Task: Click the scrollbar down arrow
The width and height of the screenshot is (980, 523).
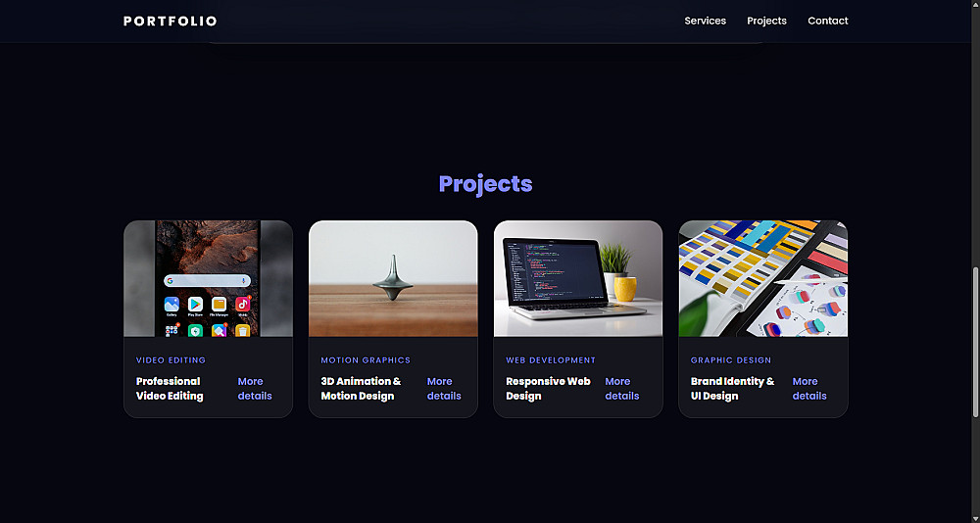Action: pos(975,518)
